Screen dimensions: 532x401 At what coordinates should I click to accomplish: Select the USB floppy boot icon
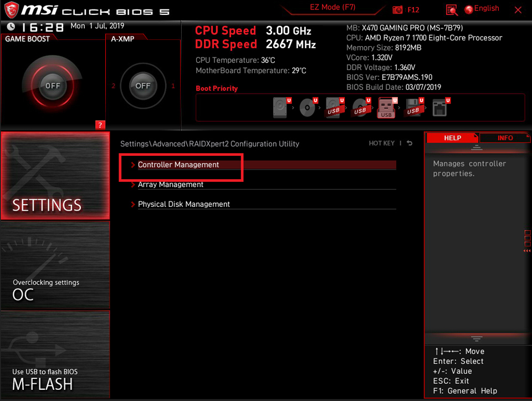coord(415,107)
